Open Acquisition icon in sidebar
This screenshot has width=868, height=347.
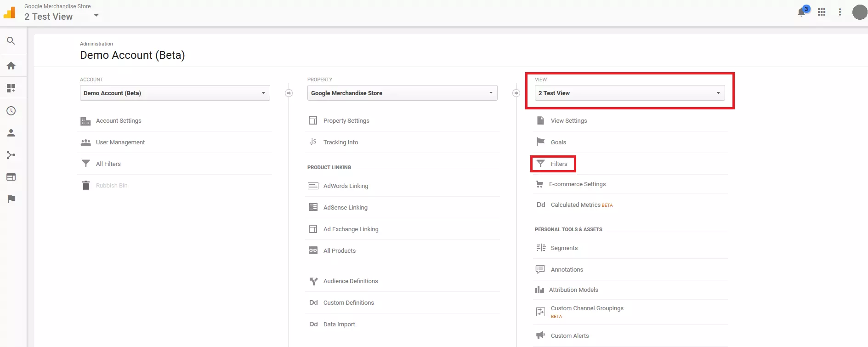click(11, 155)
